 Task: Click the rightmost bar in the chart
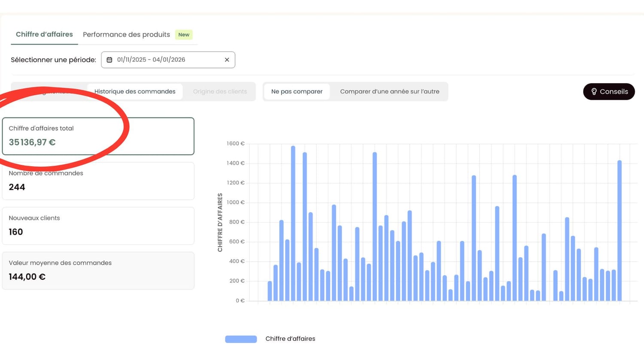(620, 232)
